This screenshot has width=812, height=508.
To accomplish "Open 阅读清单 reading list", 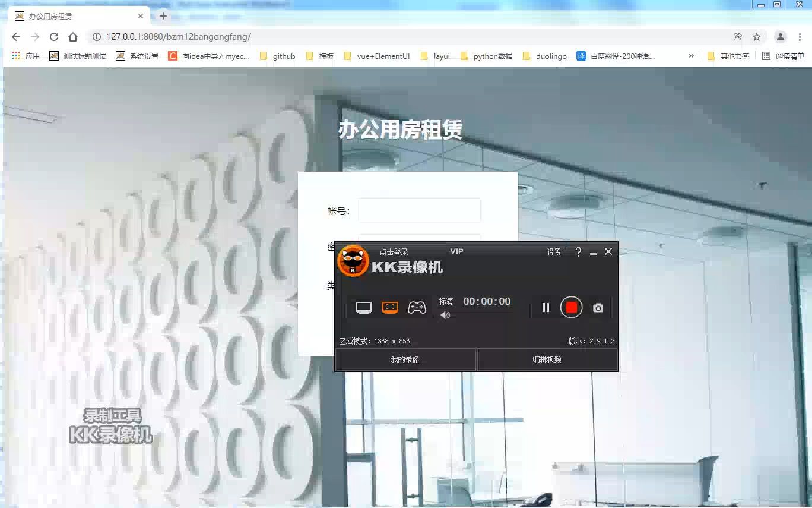I will tap(783, 56).
